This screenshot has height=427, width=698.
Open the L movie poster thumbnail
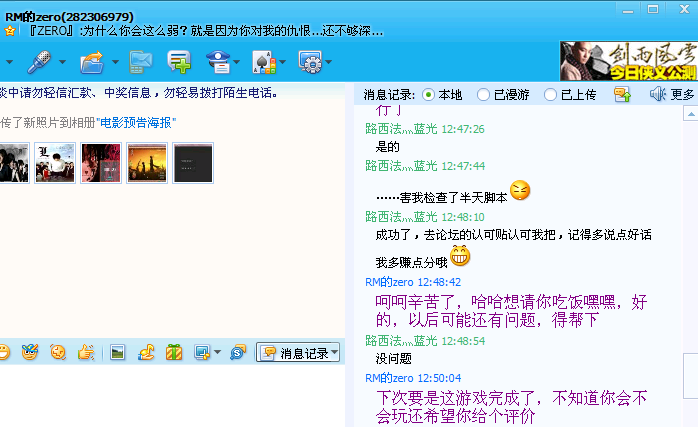[55, 163]
